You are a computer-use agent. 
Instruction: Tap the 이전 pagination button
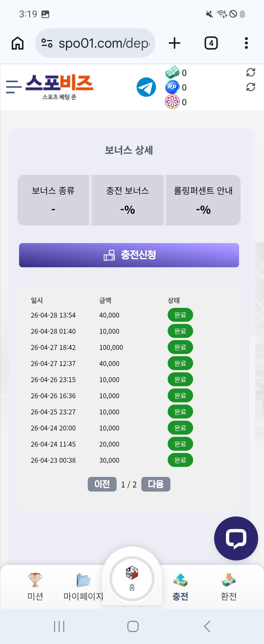[102, 484]
